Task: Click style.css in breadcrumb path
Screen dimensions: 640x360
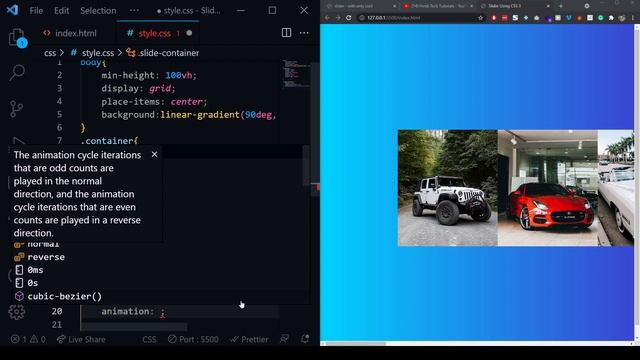Action: coord(98,53)
